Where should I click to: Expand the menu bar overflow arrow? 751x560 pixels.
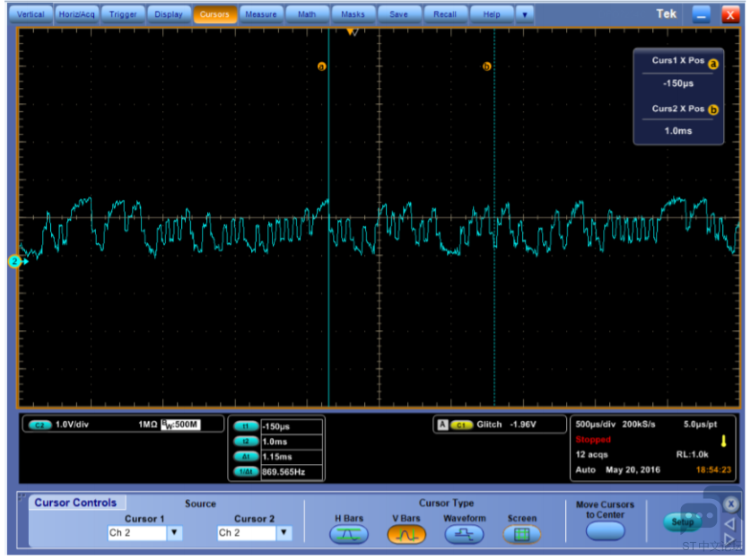tap(523, 14)
